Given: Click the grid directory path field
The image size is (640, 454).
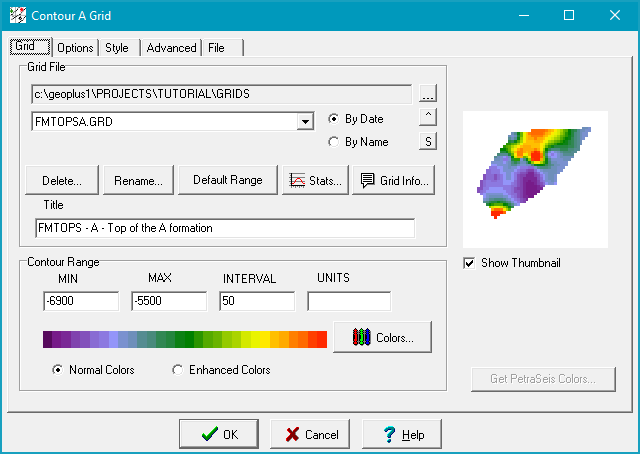Looking at the screenshot, I should [x=222, y=94].
